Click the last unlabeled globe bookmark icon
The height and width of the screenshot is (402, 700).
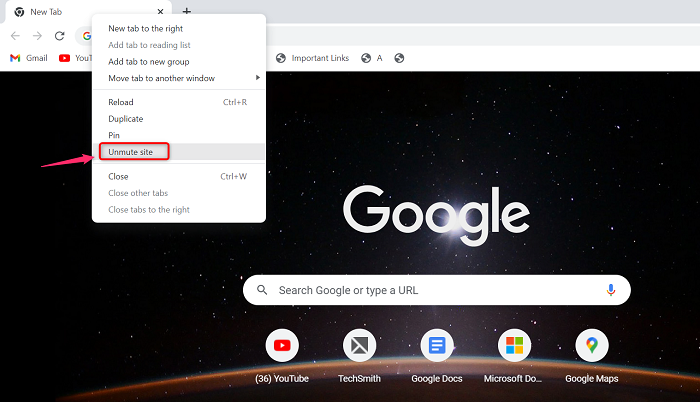tap(399, 58)
